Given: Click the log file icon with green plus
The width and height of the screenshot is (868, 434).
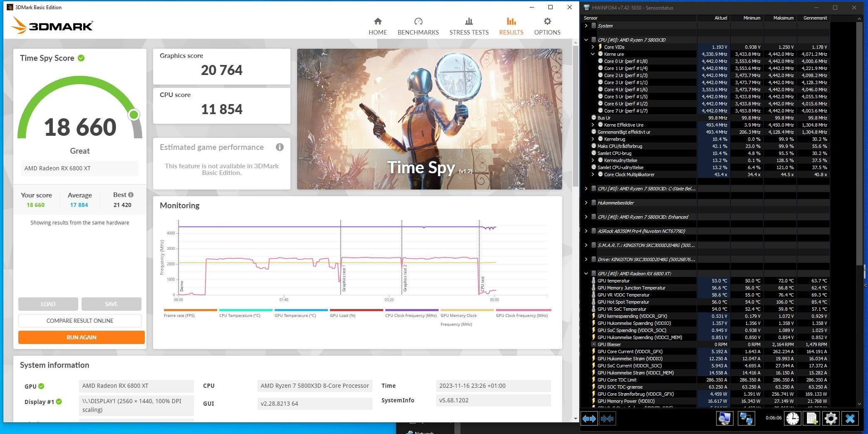Looking at the screenshot, I should pos(812,418).
